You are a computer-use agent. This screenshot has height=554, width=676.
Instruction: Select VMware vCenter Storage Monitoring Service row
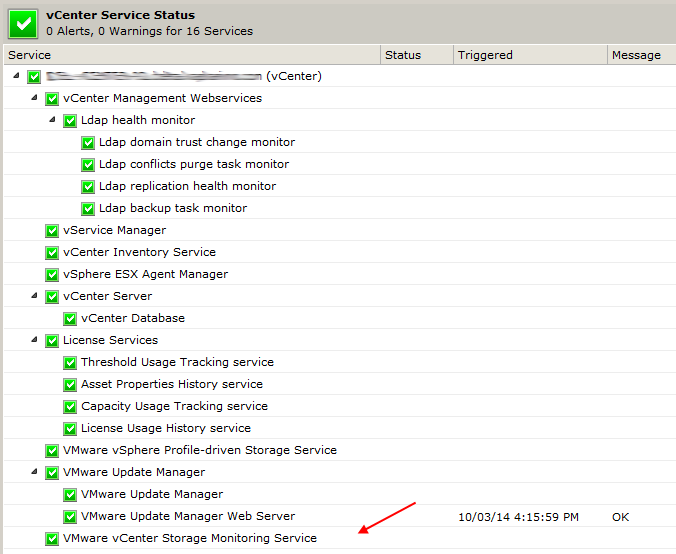(340, 538)
